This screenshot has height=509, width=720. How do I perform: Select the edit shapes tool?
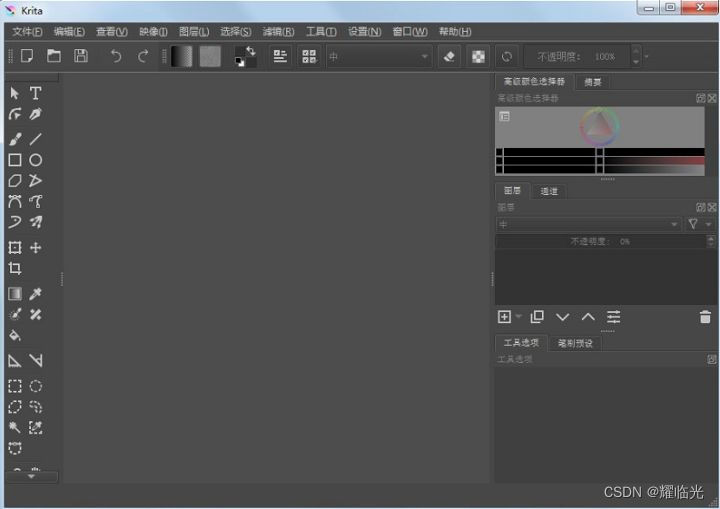coord(15,114)
